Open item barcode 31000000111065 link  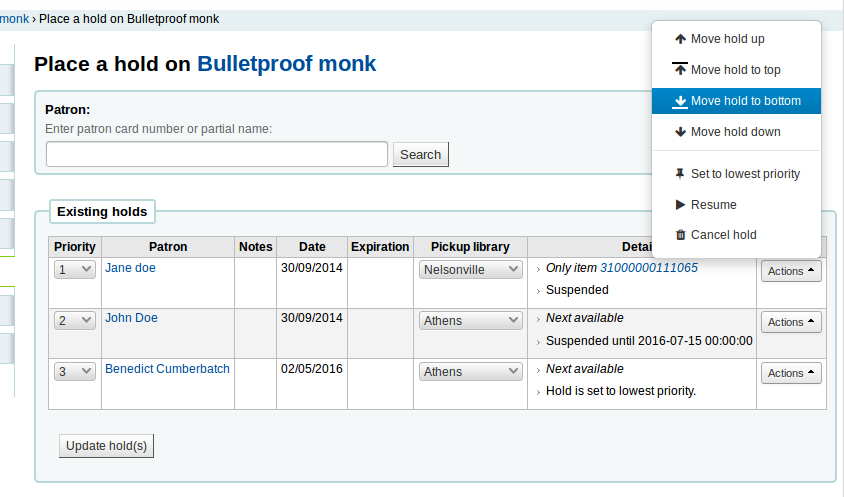click(x=648, y=268)
